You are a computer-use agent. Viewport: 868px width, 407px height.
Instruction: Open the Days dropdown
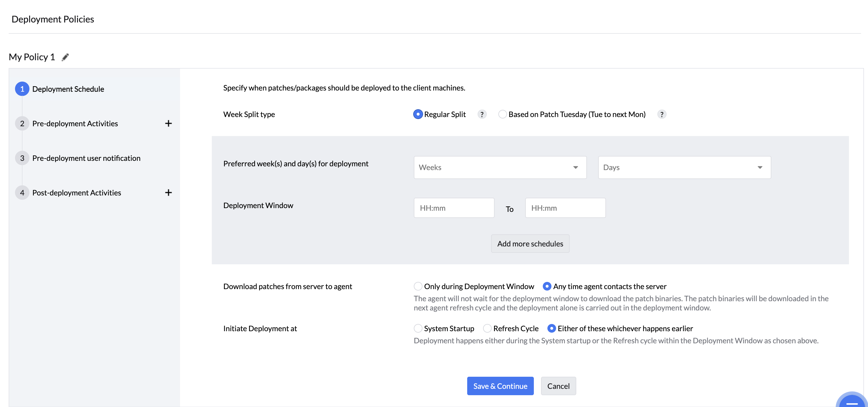coord(684,167)
